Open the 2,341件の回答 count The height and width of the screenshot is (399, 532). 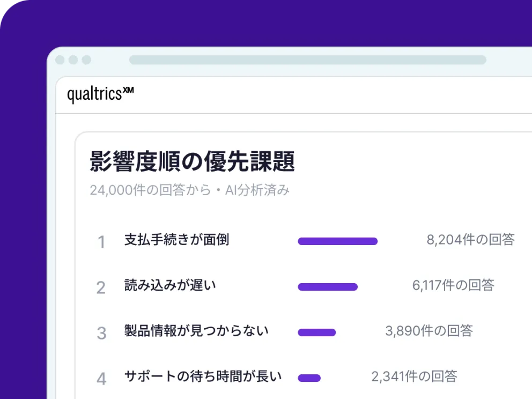coord(414,376)
